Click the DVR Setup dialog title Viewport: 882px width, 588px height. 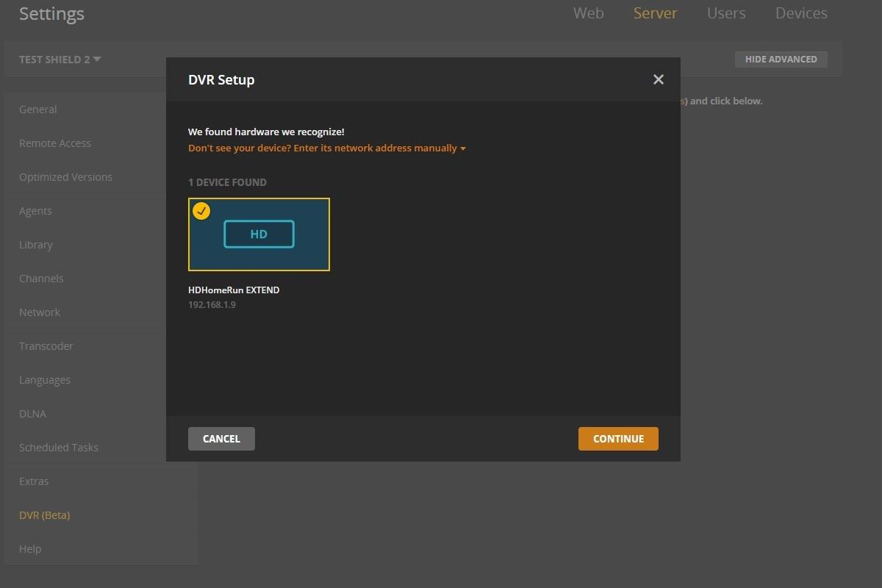pos(221,80)
